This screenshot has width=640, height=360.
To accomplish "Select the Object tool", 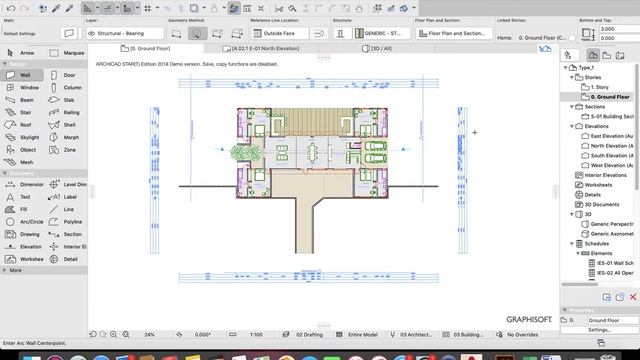I will coord(21,150).
